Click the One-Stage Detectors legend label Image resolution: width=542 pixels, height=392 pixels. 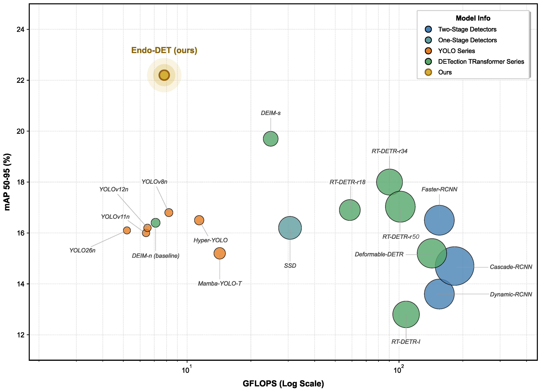(x=467, y=40)
